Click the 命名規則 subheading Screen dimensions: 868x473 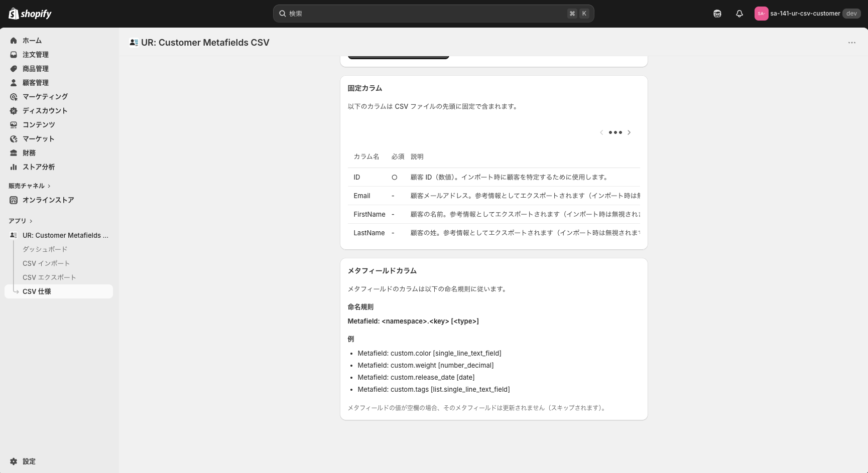click(x=360, y=307)
